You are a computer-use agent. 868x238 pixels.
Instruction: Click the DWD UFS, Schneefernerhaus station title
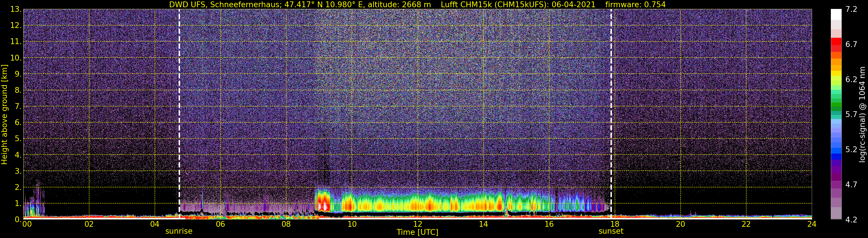[x=225, y=4]
